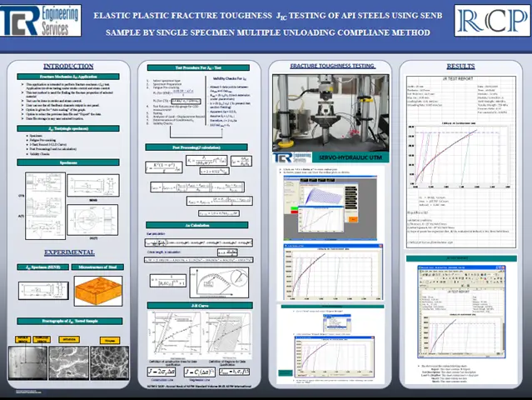Click the small TCR logo under the UTM photo
This screenshot has height=400, width=532.
coord(291,157)
